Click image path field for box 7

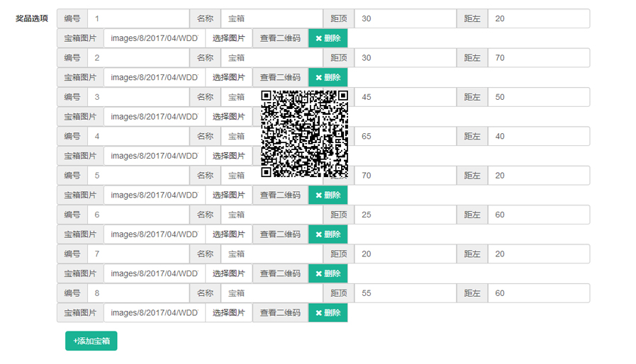pyautogui.click(x=155, y=273)
